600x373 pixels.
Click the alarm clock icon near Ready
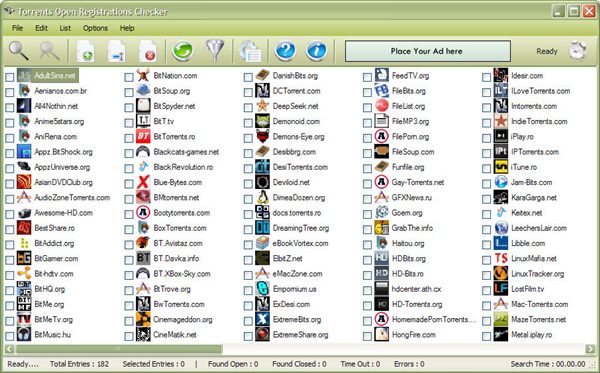(577, 50)
